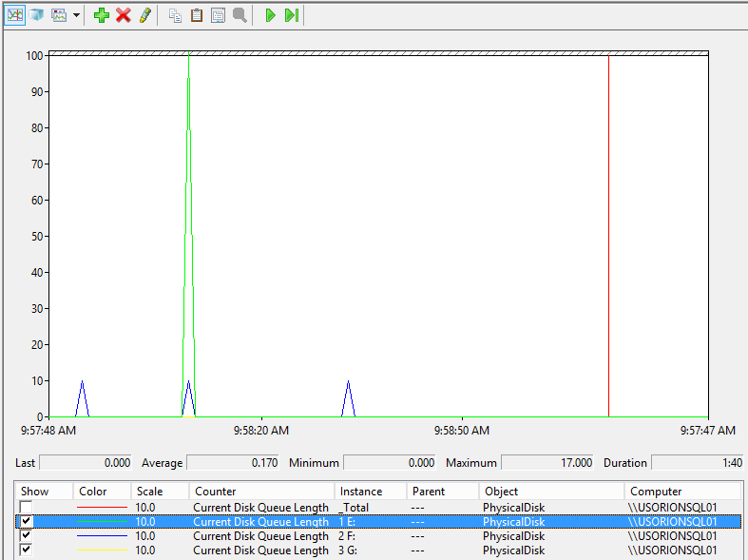Click the red color line of _Total
Screen dimensions: 748x560
102,508
